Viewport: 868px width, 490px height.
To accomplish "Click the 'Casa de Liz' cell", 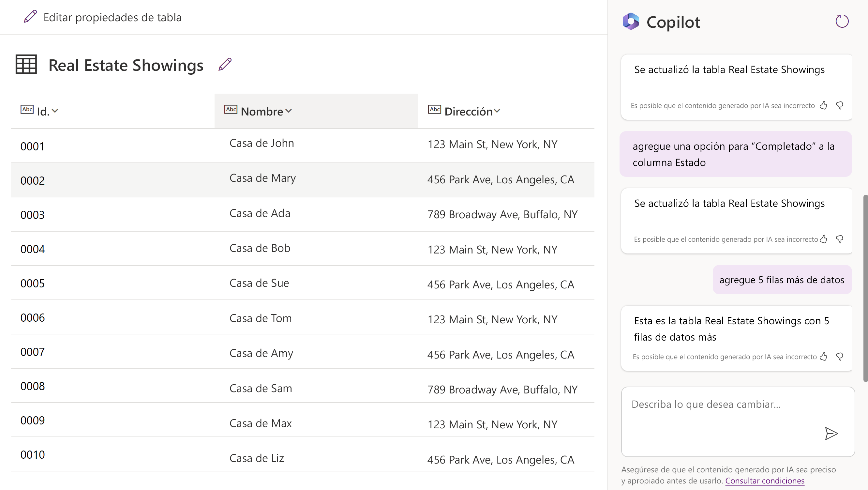I will coord(256,458).
